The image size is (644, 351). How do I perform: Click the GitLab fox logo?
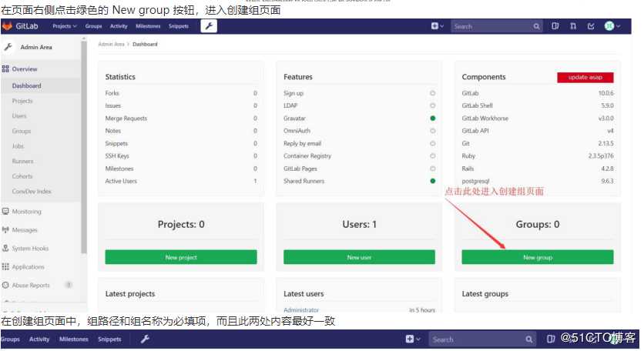pyautogui.click(x=7, y=26)
